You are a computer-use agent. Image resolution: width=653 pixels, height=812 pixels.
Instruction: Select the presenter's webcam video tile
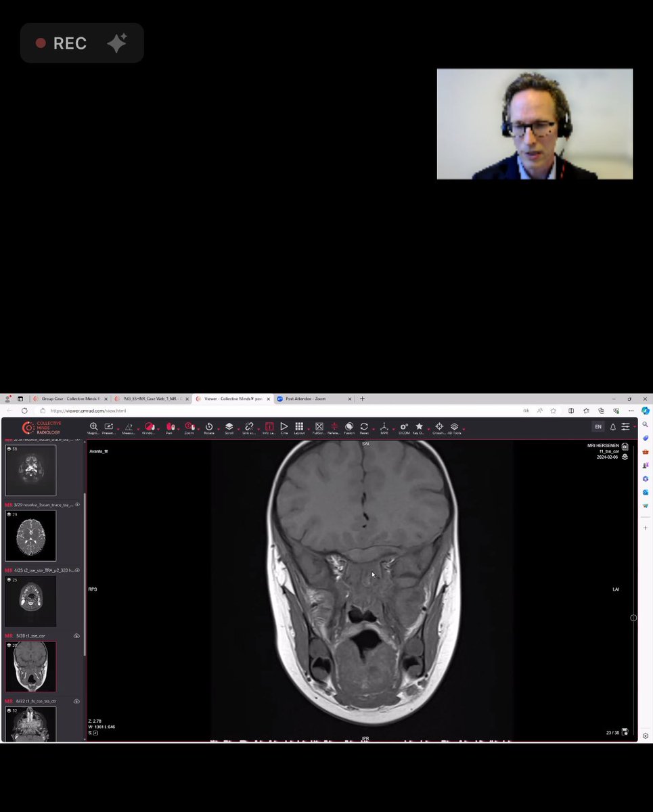pos(535,124)
